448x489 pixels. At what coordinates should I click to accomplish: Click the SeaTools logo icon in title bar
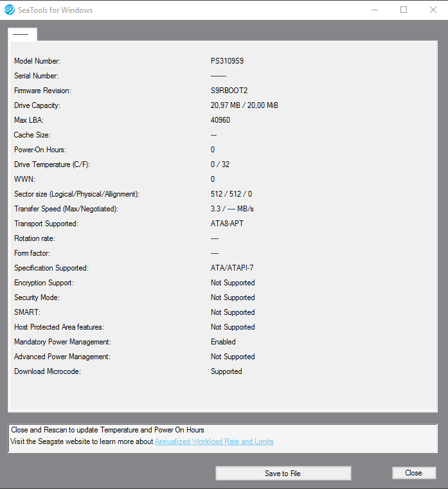[x=10, y=10]
